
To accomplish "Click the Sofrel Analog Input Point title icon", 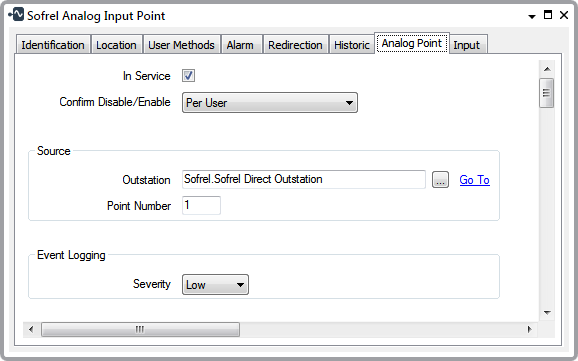I will 16,14.
